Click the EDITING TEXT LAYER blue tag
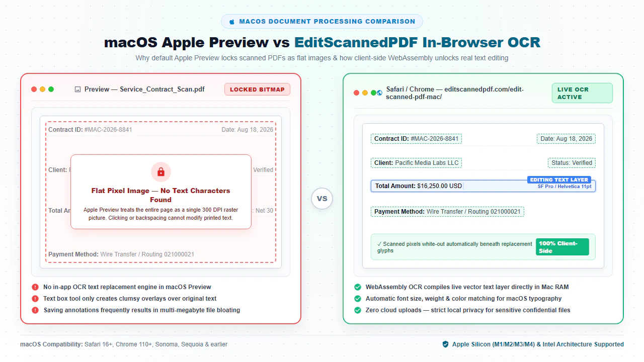The height and width of the screenshot is (362, 644). click(x=559, y=179)
